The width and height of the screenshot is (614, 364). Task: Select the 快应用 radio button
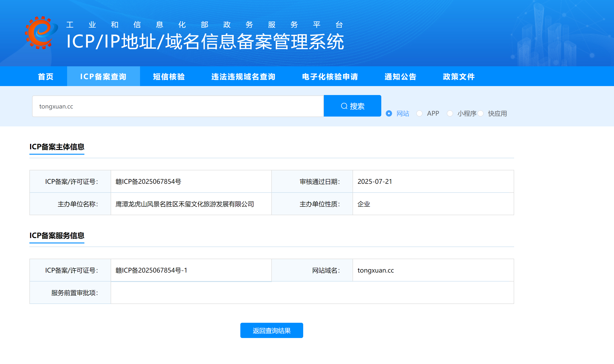(481, 113)
